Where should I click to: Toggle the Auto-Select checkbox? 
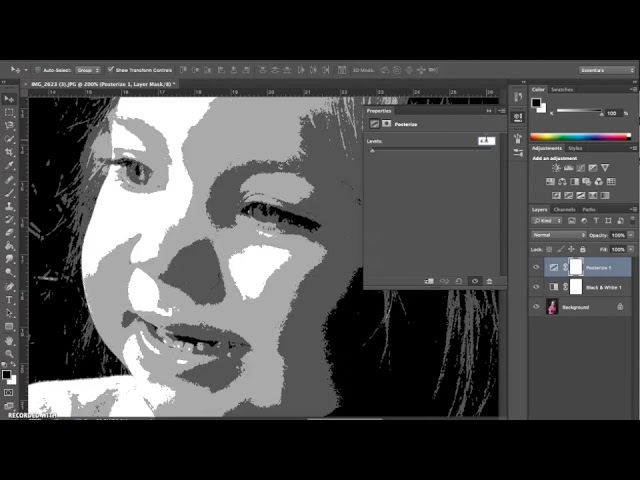pos(37,70)
